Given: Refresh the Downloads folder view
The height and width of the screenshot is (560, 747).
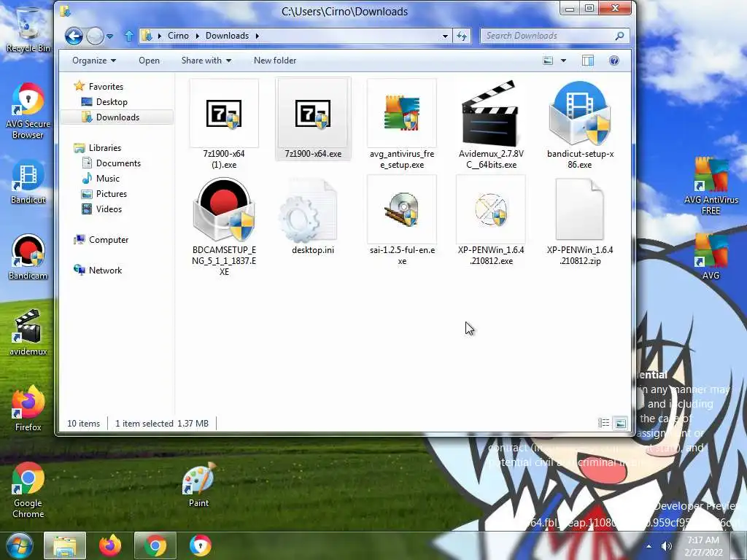Looking at the screenshot, I should [462, 36].
